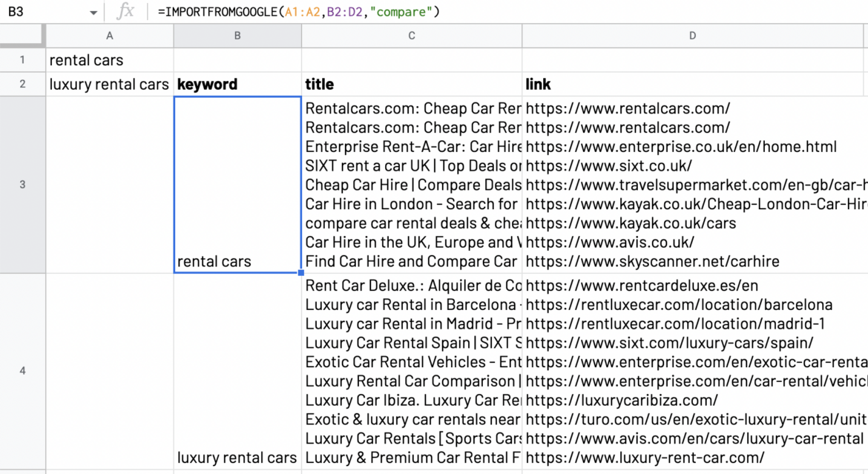Select column D header
This screenshot has width=868, height=474.
tap(694, 36)
